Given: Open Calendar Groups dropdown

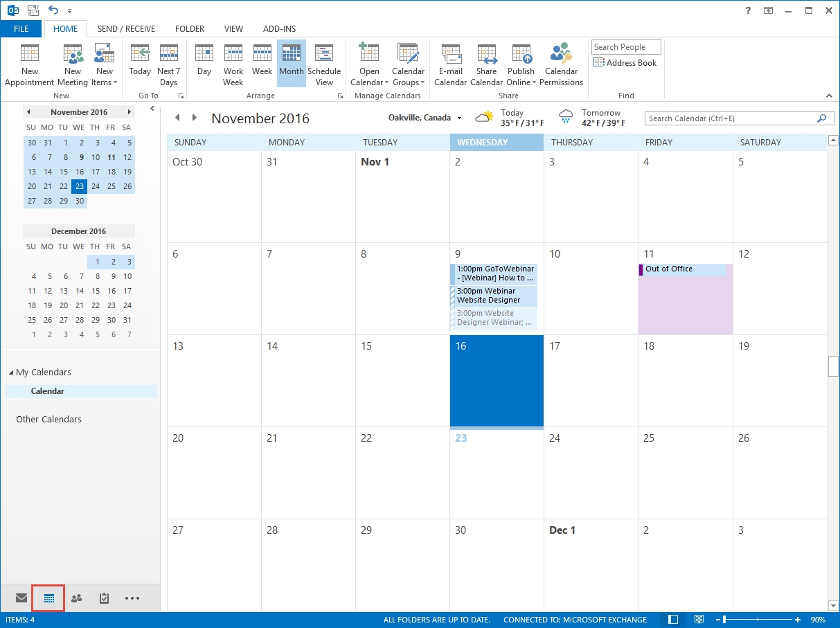Looking at the screenshot, I should 408,64.
